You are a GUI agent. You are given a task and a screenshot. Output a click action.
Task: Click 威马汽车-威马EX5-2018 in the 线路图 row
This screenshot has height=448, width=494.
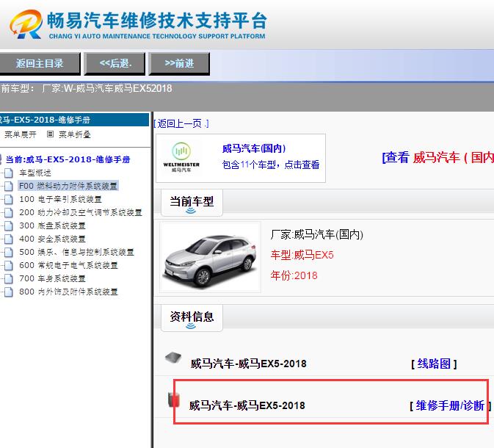click(248, 364)
